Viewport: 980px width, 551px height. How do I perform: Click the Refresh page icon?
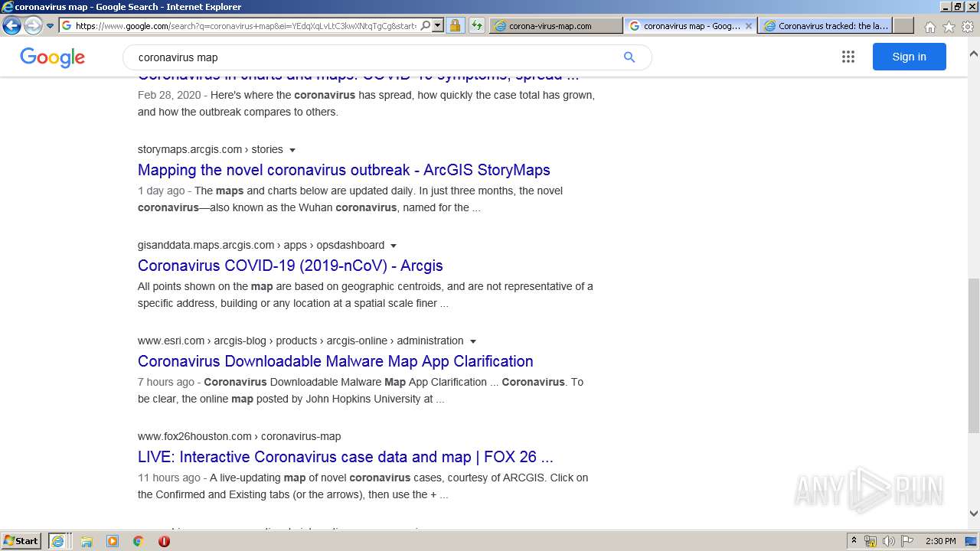pos(476,25)
